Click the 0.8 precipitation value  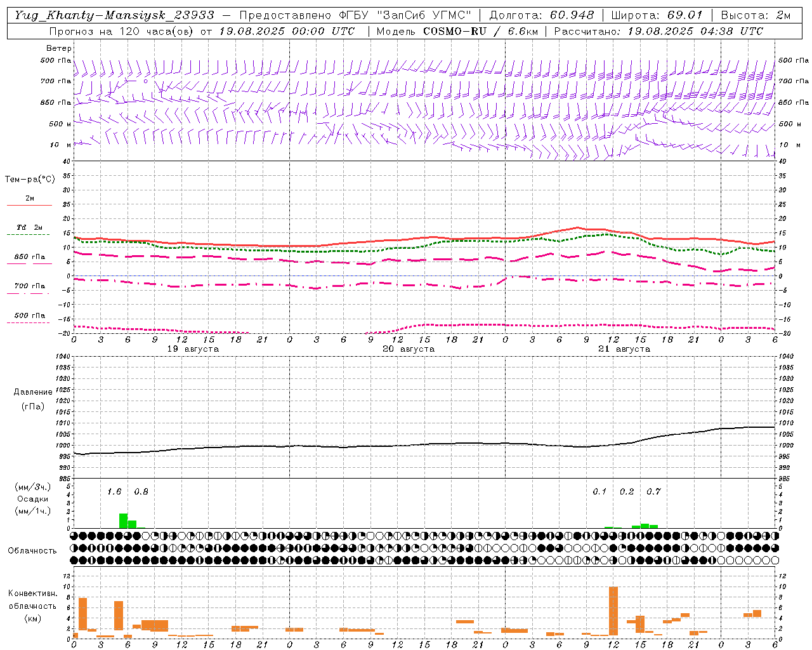point(141,491)
